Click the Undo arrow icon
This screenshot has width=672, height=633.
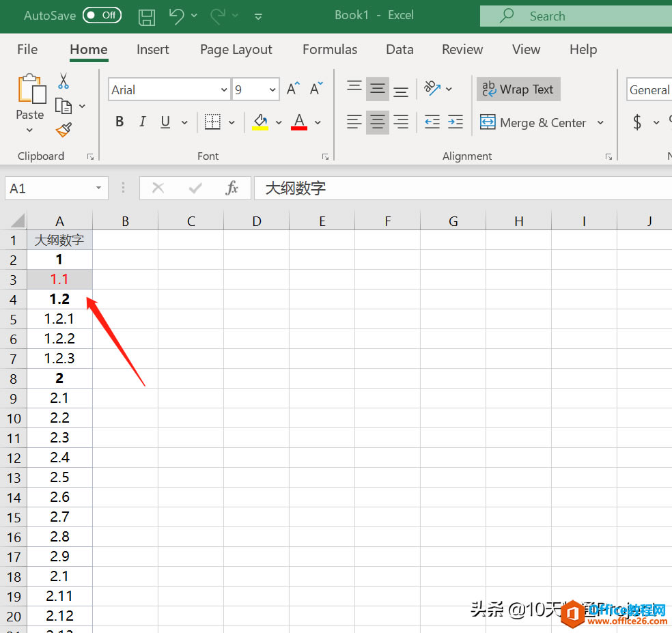click(176, 16)
